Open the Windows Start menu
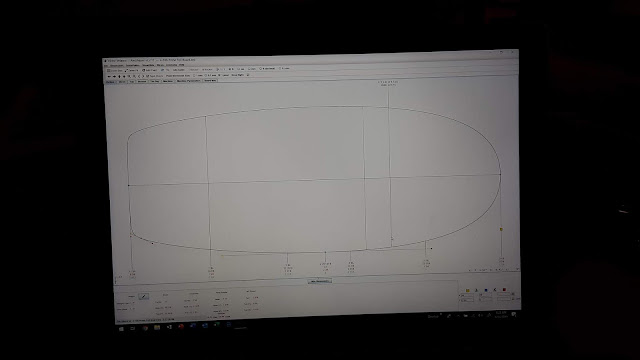The image size is (640, 360). tap(121, 329)
